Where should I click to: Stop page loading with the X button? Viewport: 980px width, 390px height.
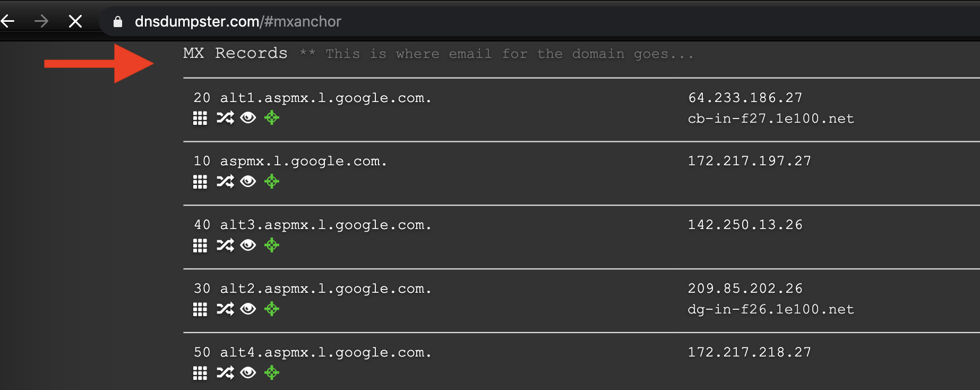coord(75,21)
